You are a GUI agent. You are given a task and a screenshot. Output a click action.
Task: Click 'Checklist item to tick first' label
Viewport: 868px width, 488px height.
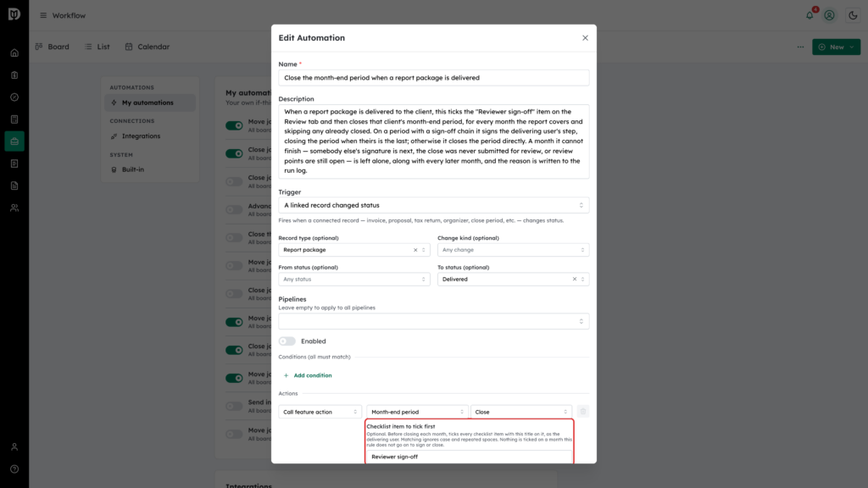401,427
